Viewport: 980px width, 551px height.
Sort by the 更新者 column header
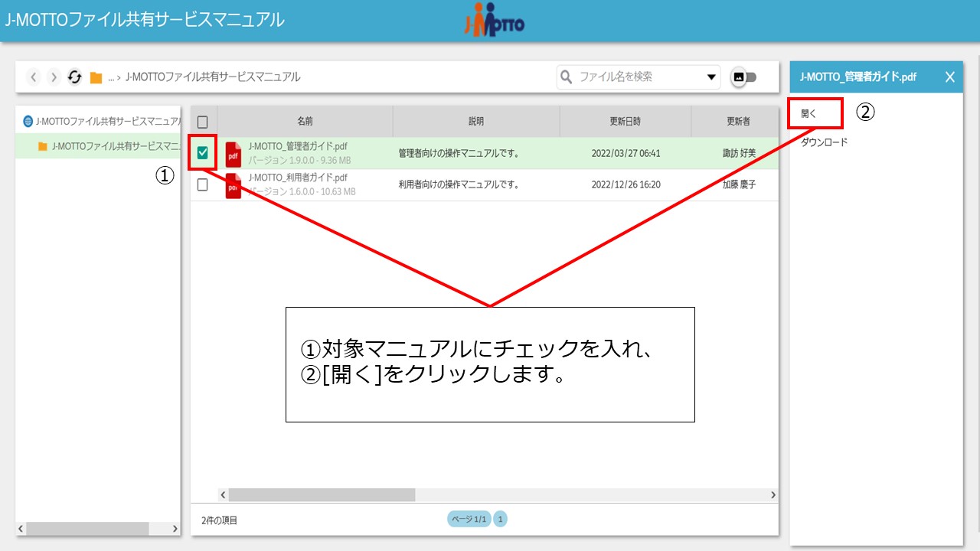[735, 122]
